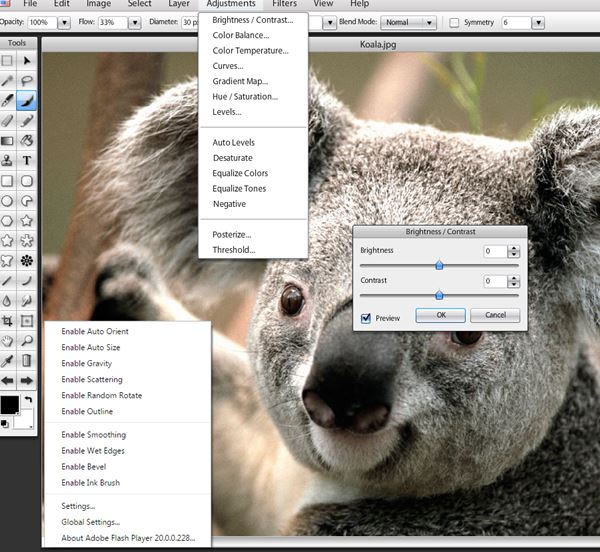
Task: Select the Stamp tool
Action: [x=8, y=160]
